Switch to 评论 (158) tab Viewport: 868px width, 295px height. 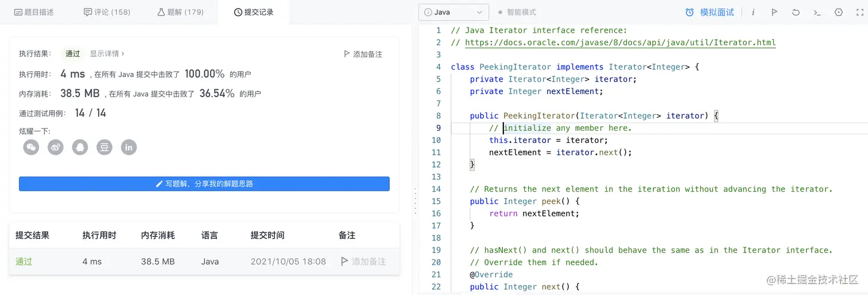(x=107, y=12)
